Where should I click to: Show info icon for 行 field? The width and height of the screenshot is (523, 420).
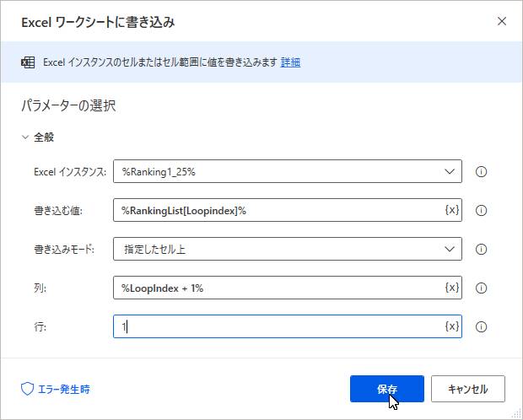point(481,326)
